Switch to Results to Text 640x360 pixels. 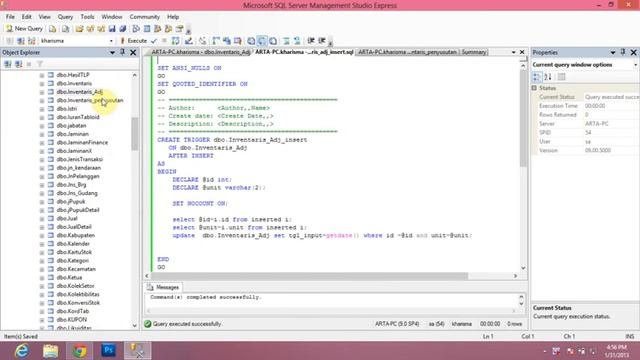[251, 41]
